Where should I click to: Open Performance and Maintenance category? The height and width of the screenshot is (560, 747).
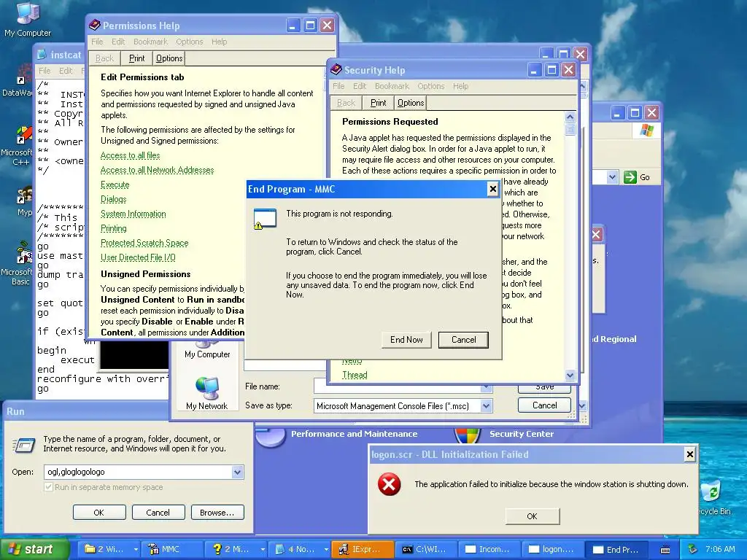tap(354, 434)
